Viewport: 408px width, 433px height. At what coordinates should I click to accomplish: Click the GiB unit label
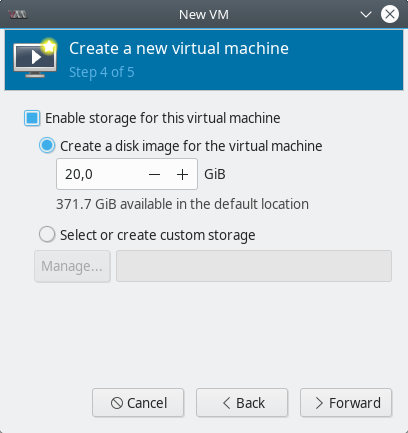point(215,174)
